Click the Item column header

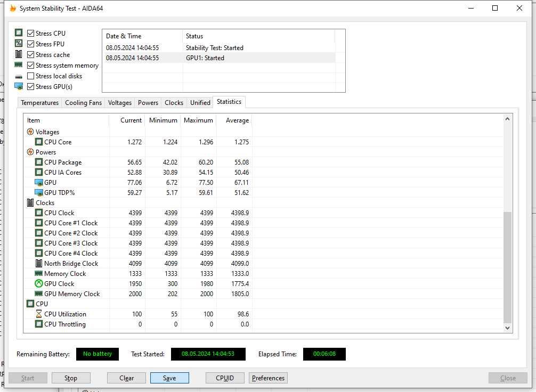(66, 120)
